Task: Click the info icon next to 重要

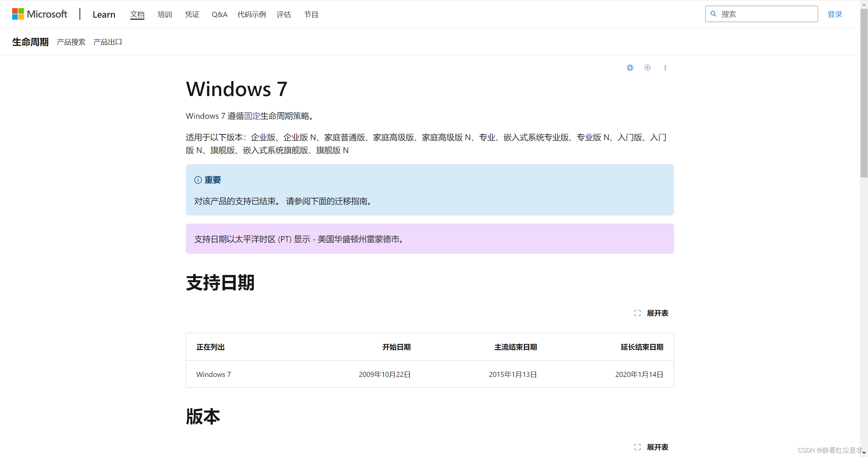Action: pyautogui.click(x=198, y=180)
